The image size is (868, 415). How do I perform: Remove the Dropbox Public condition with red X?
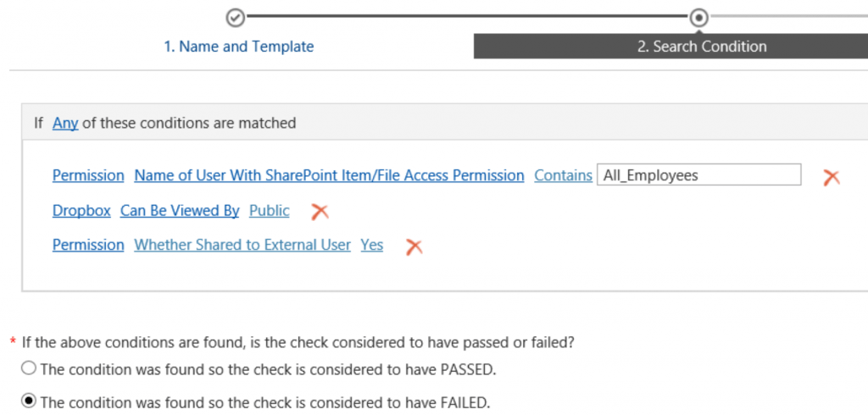tap(320, 212)
